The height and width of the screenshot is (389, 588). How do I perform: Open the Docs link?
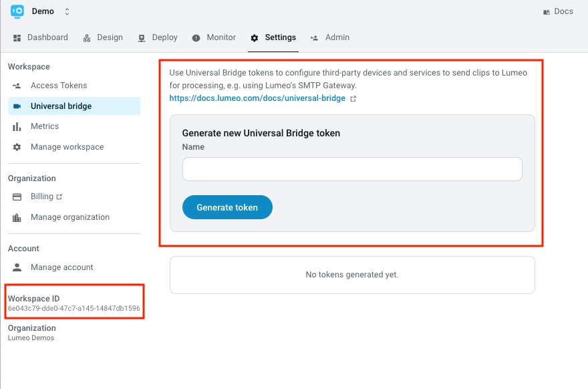558,11
